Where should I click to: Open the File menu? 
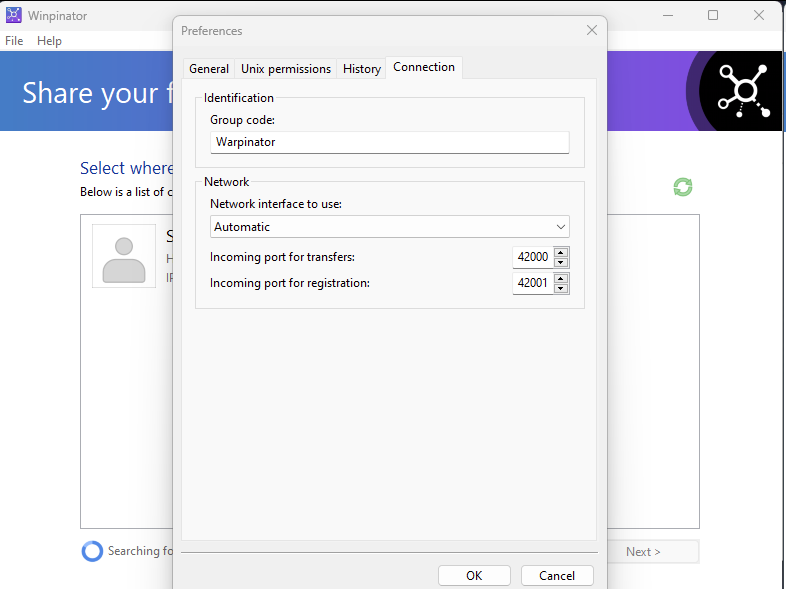14,41
